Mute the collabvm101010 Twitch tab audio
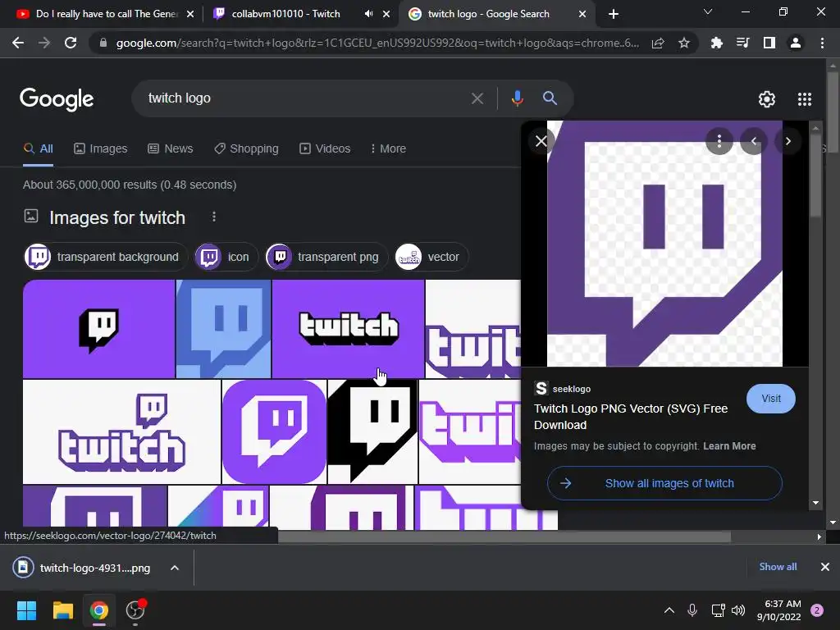The width and height of the screenshot is (840, 630). [x=368, y=14]
